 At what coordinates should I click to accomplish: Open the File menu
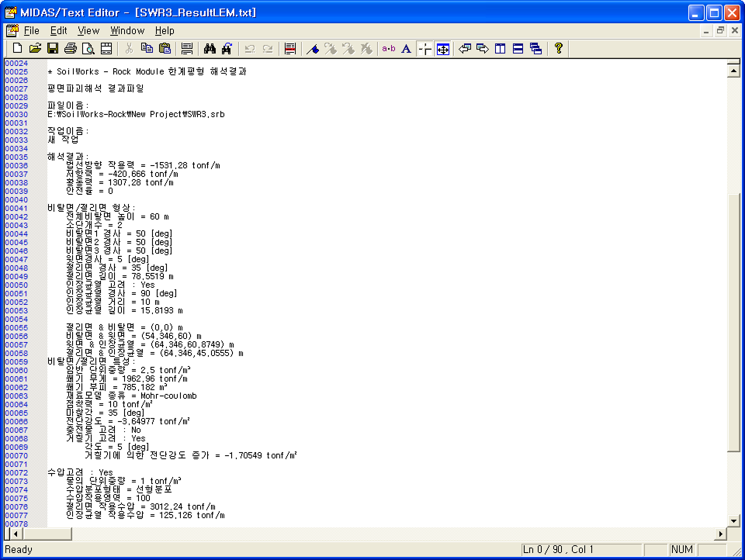click(31, 31)
